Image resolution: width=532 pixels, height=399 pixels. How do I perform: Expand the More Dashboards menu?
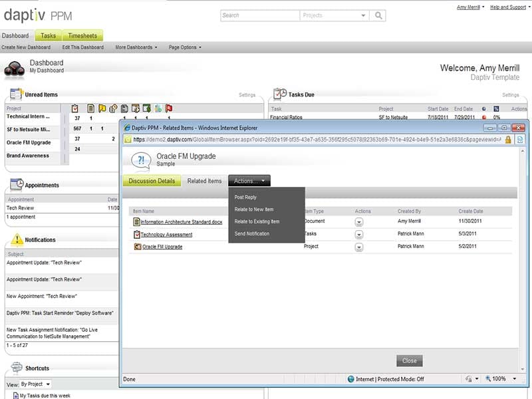[x=136, y=47]
